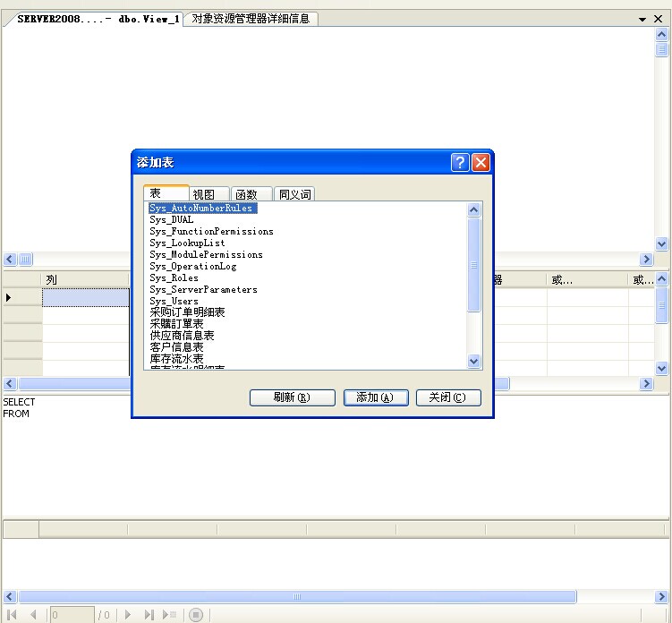Select Sys_DUAL table entry
This screenshot has width=672, height=623.
[172, 219]
